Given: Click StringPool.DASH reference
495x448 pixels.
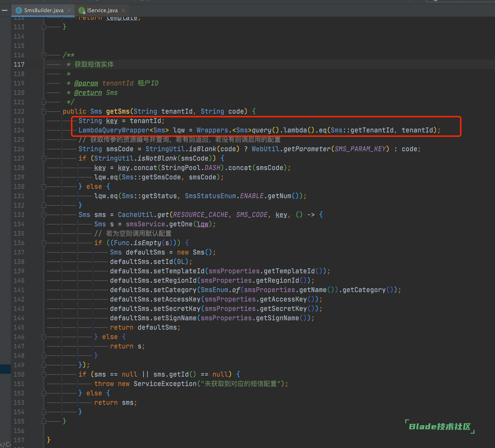Looking at the screenshot, I should pos(190,168).
